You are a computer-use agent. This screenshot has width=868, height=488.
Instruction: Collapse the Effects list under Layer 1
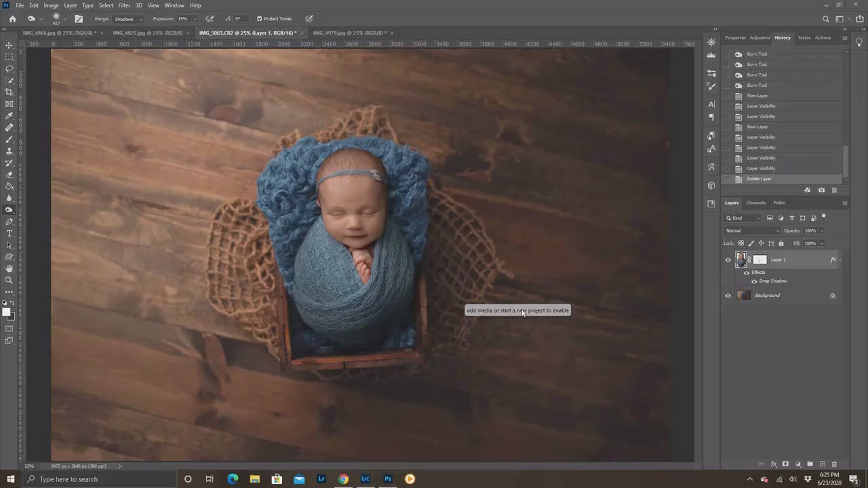point(840,260)
